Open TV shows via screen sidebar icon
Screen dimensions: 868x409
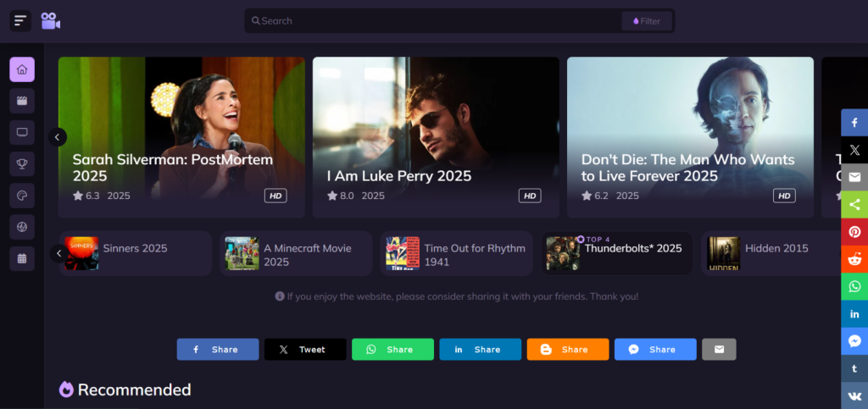coord(22,132)
